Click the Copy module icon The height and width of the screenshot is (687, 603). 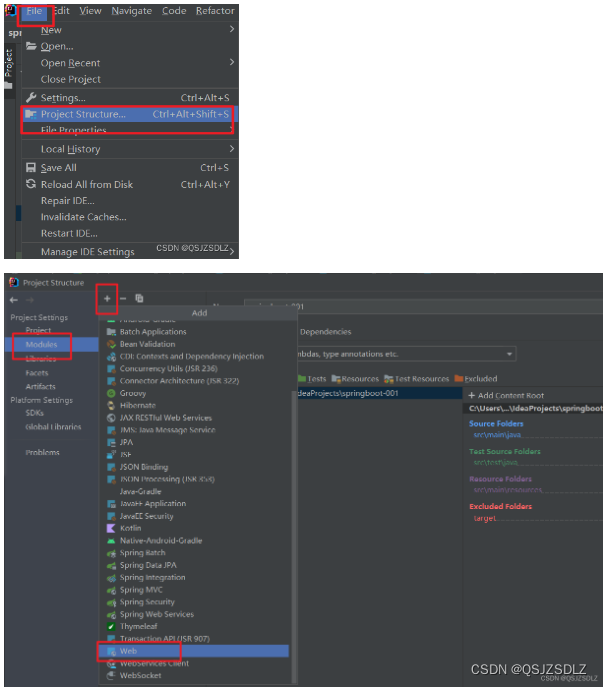139,299
